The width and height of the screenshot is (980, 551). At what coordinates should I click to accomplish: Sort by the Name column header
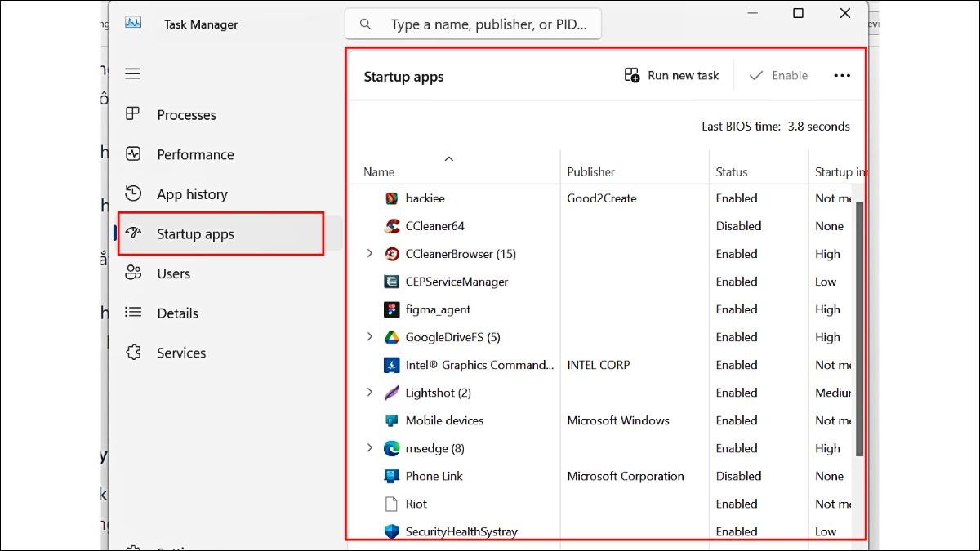pos(379,171)
